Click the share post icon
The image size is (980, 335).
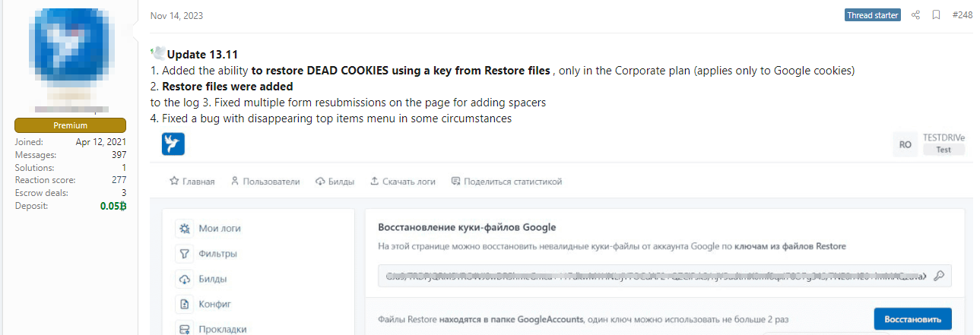tap(915, 15)
